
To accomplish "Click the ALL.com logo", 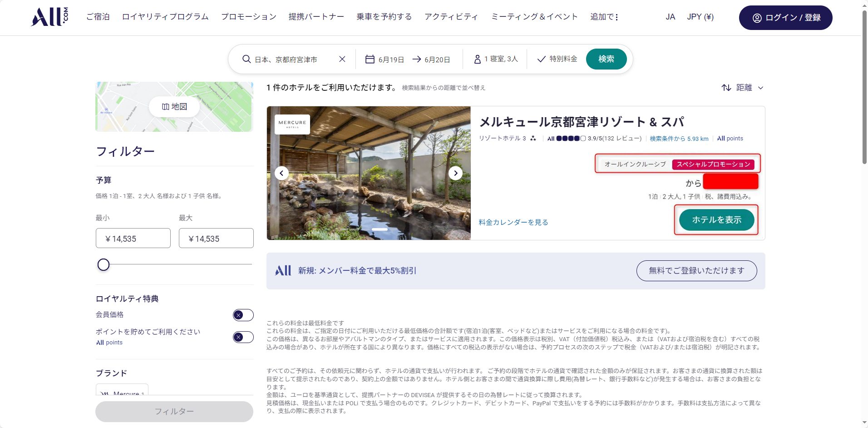I will click(x=49, y=17).
